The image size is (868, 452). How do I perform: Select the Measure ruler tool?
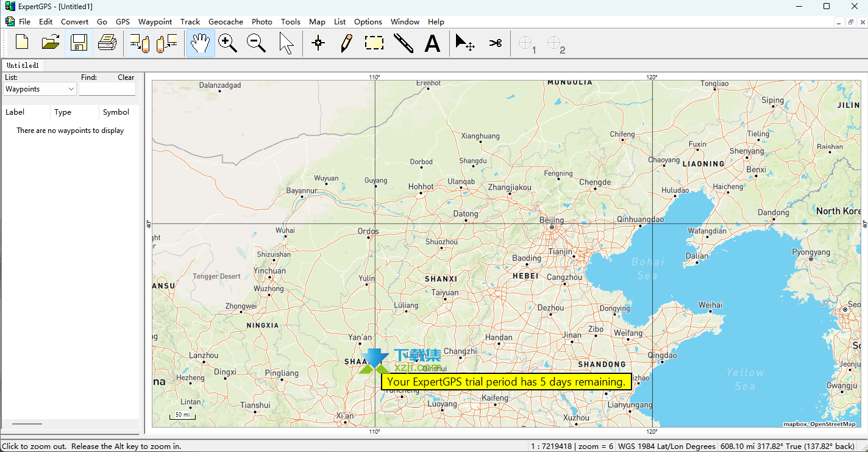point(403,43)
